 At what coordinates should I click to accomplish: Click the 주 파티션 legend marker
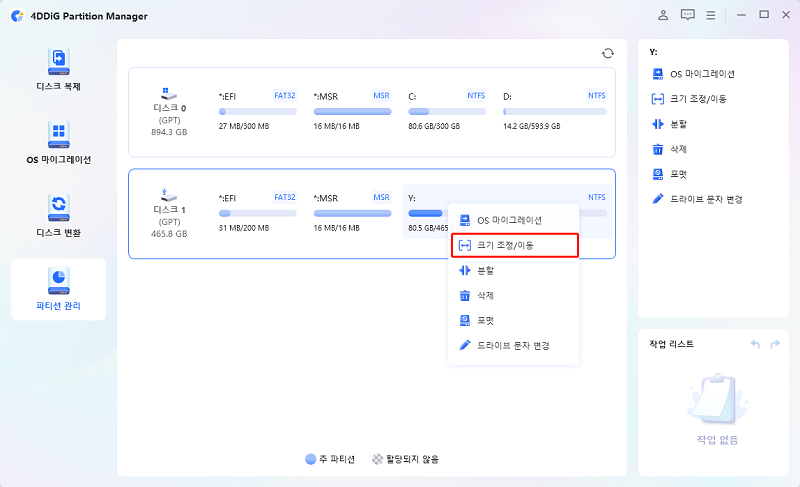(x=310, y=459)
